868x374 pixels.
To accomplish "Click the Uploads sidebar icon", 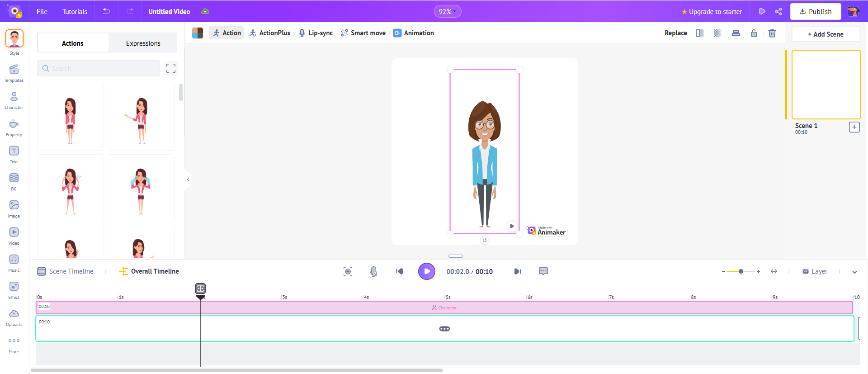I will coord(14,317).
